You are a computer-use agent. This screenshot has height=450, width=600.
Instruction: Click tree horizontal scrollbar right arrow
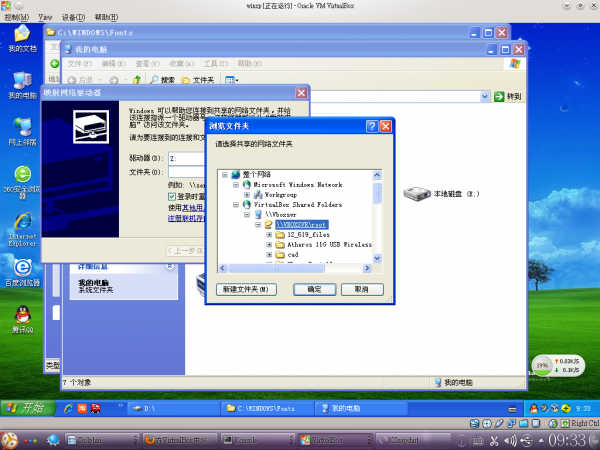tap(367, 268)
